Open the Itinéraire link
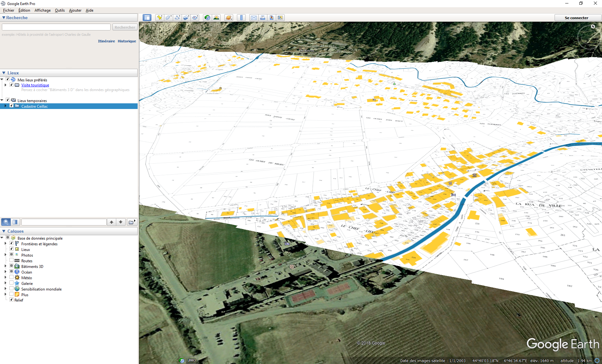Screen dimensions: 602x364 tap(107, 41)
